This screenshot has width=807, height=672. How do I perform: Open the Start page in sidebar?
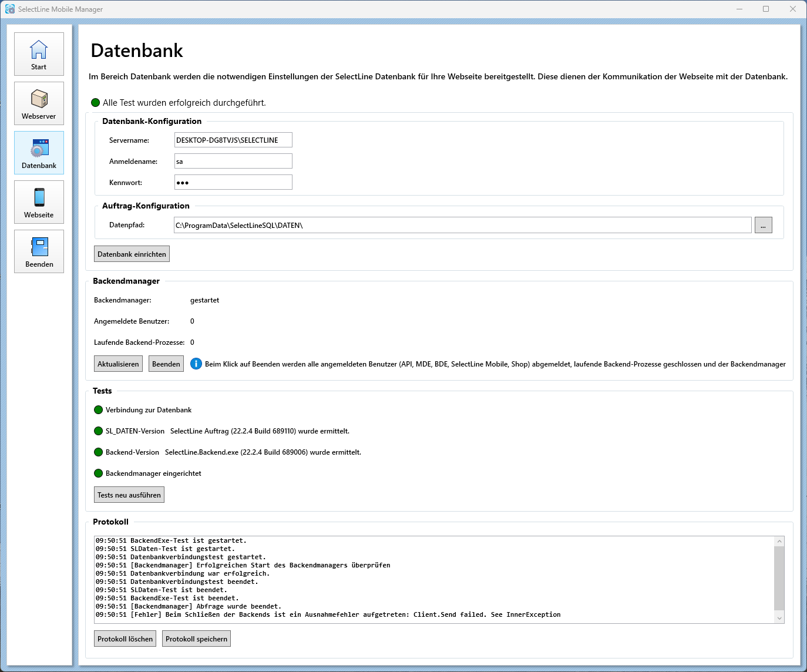(39, 54)
